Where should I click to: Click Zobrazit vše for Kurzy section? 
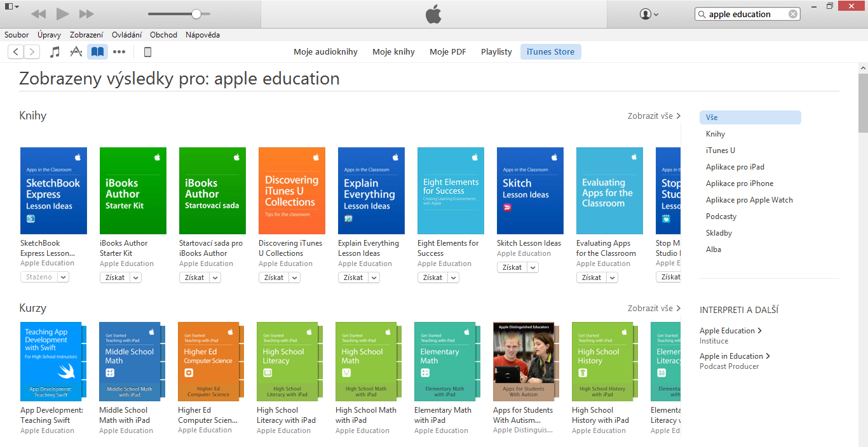[x=654, y=309]
